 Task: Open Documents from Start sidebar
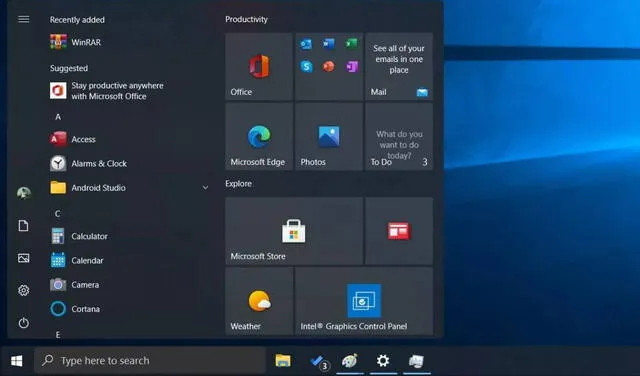click(x=24, y=225)
